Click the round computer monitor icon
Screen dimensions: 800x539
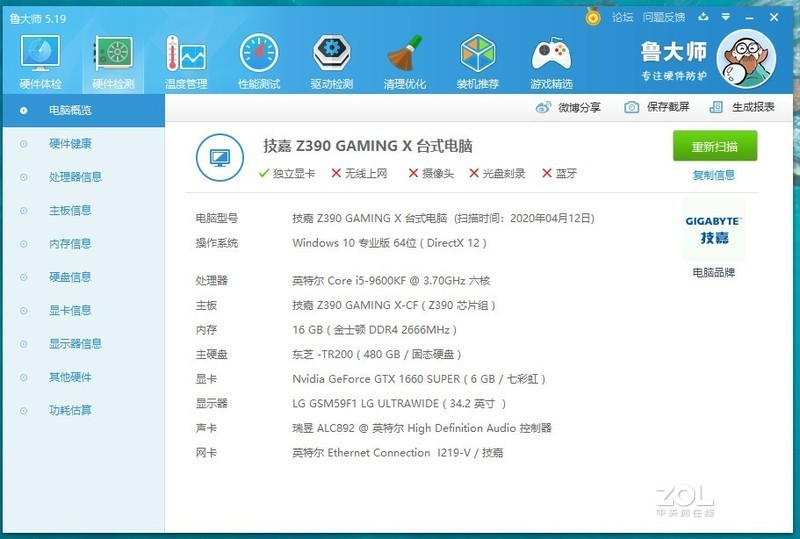pyautogui.click(x=220, y=158)
